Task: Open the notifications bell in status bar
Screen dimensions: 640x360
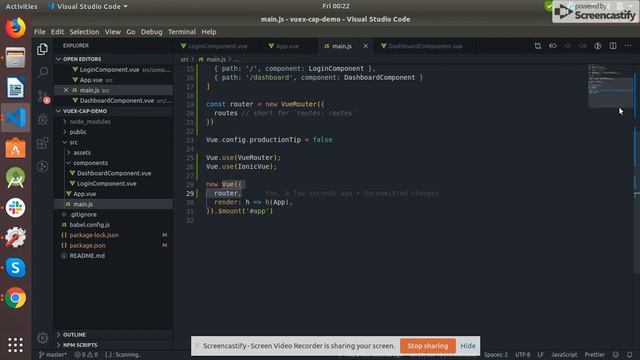Action: 629,355
